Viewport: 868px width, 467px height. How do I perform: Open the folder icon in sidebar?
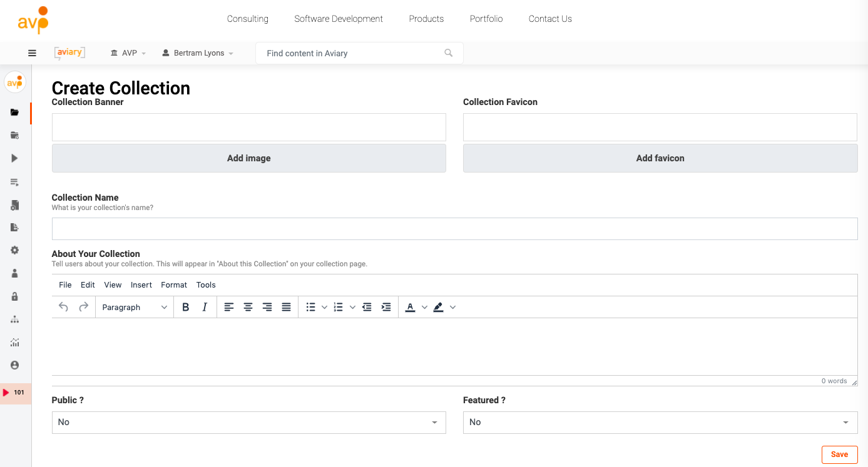tap(15, 113)
